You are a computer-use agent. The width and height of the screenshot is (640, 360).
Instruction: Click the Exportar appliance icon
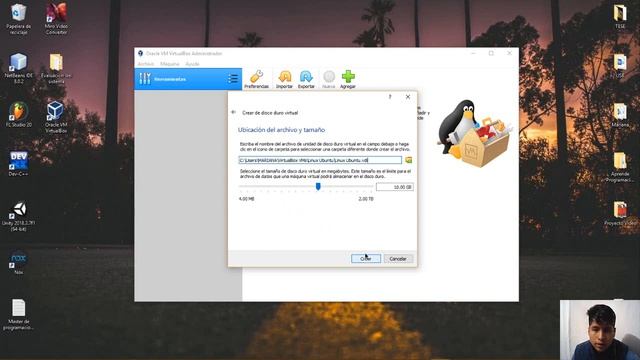[306, 79]
